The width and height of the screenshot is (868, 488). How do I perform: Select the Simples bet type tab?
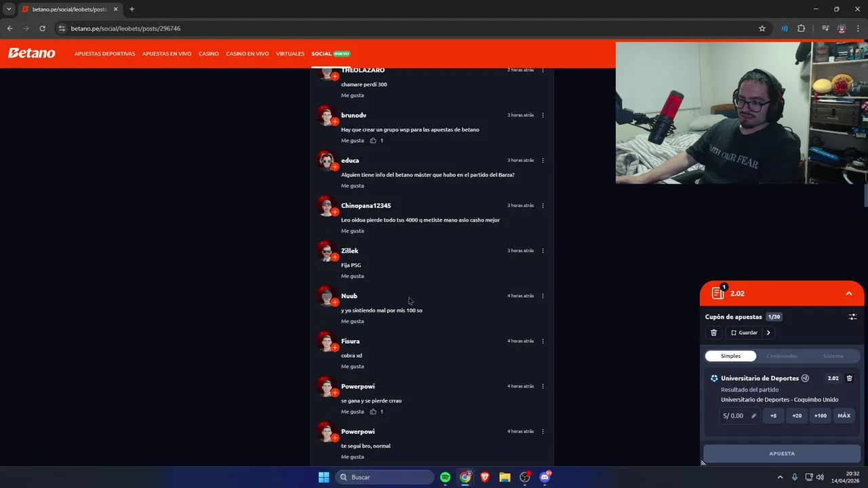pos(730,356)
